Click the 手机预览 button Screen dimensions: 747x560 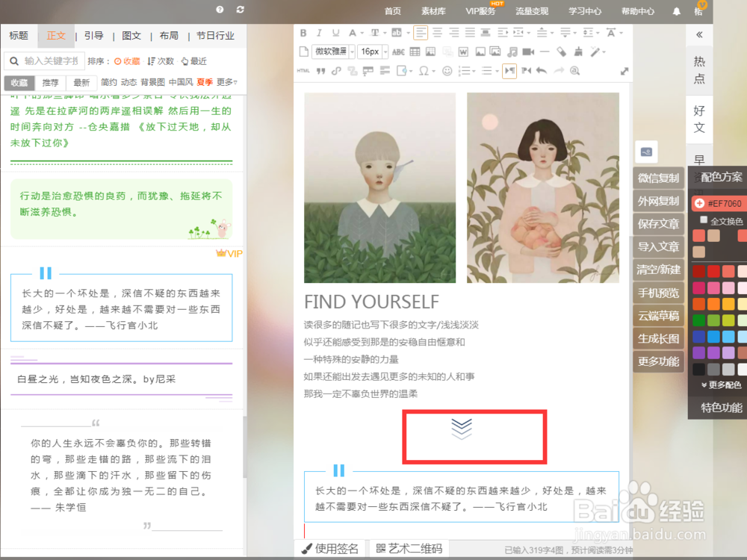[658, 293]
